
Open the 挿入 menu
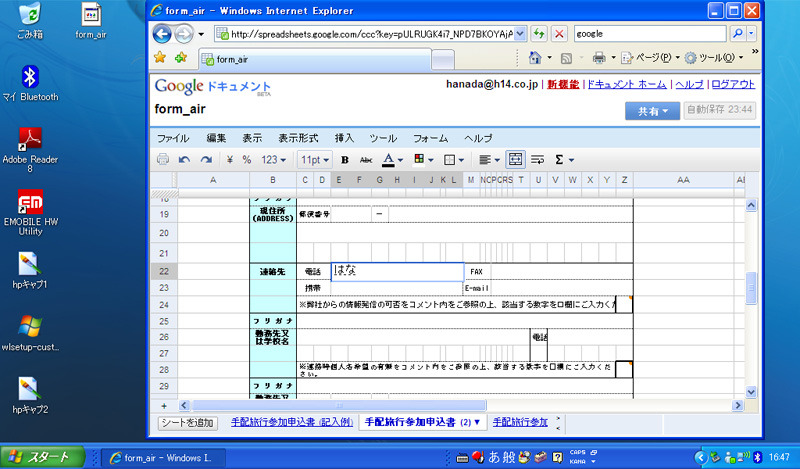[x=344, y=138]
